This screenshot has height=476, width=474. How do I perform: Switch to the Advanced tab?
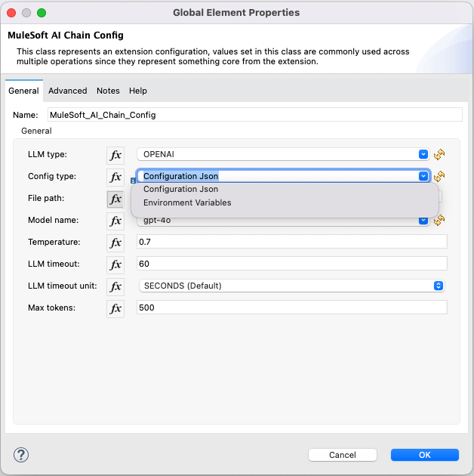point(68,91)
